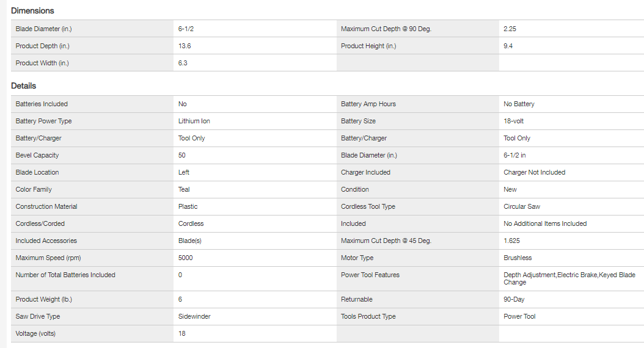The height and width of the screenshot is (348, 644).
Task: Select the Maximum Cut Depth @ 90 Deg. label
Action: pyautogui.click(x=386, y=29)
